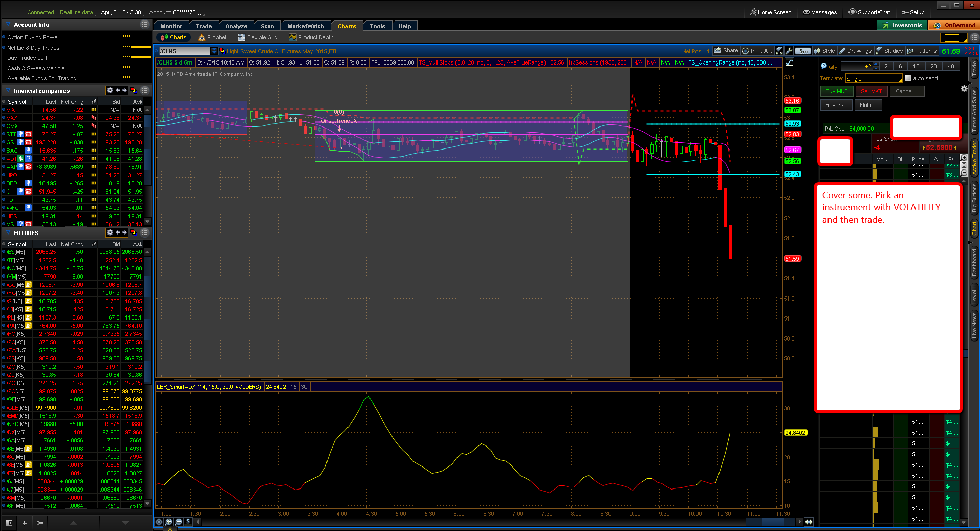This screenshot has width=980, height=531.
Task: Collapse the FUTURES watchlist section
Action: tap(8, 233)
